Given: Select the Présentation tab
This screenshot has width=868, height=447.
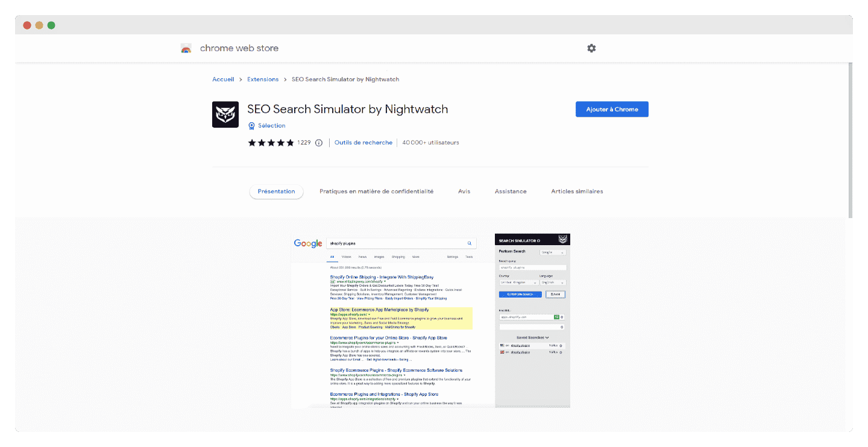Looking at the screenshot, I should (x=276, y=192).
